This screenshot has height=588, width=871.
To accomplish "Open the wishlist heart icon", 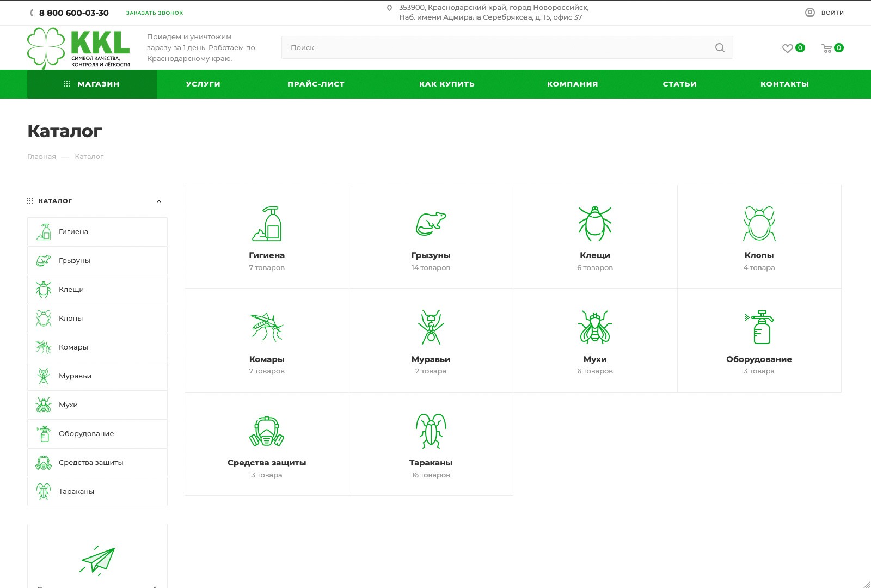I will coord(787,48).
